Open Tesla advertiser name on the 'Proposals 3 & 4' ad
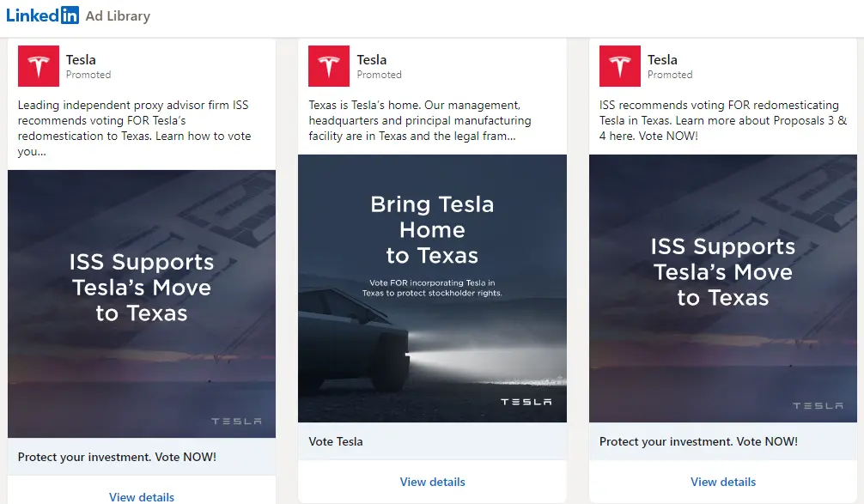The height and width of the screenshot is (504, 864). (x=662, y=60)
